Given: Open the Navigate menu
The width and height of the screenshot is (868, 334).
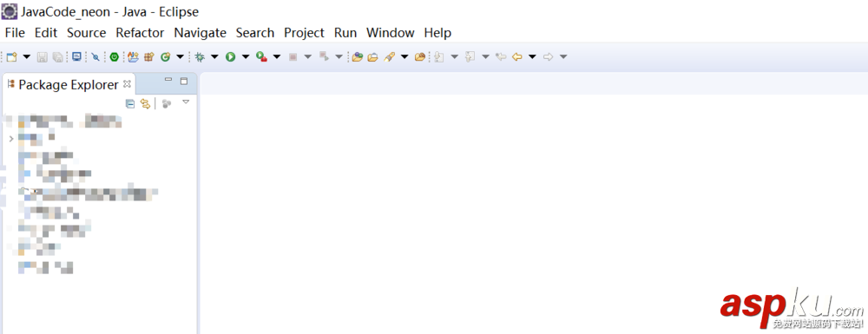Looking at the screenshot, I should coord(200,33).
